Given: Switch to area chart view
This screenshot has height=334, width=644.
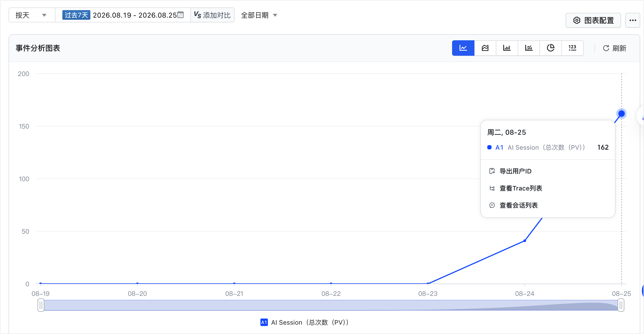Looking at the screenshot, I should pyautogui.click(x=485, y=48).
